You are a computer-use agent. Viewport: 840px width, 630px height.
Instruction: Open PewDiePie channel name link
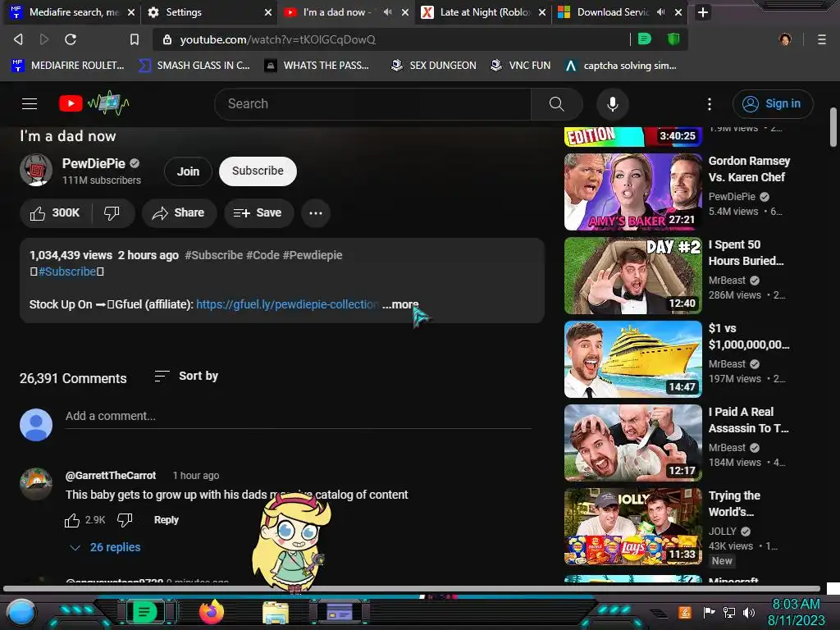tap(94, 163)
